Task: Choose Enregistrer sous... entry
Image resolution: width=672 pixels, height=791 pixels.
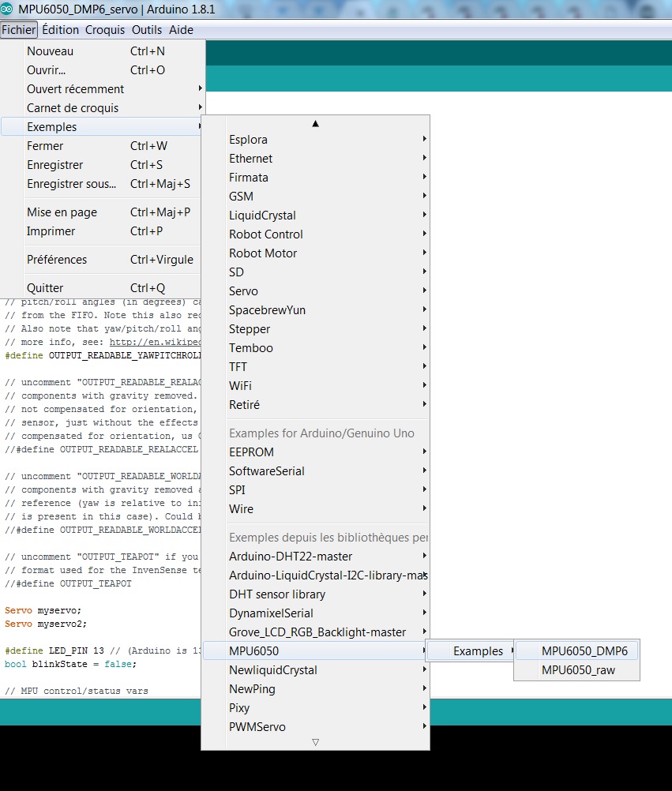Action: coord(102,184)
